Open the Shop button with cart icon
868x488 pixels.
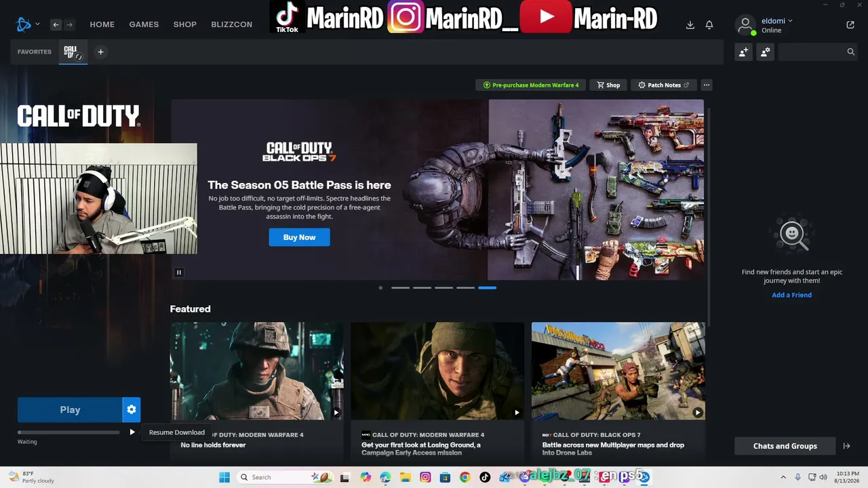(608, 85)
